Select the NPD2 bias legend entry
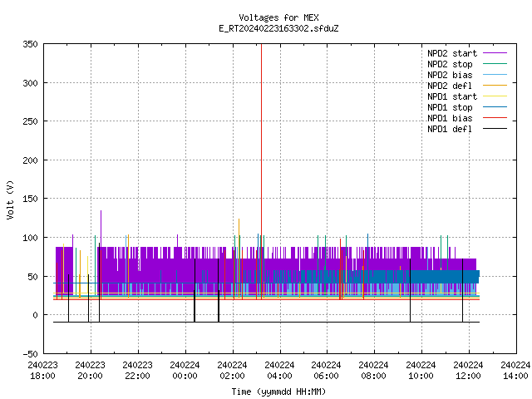The height and width of the screenshot is (399, 532). 450,75
